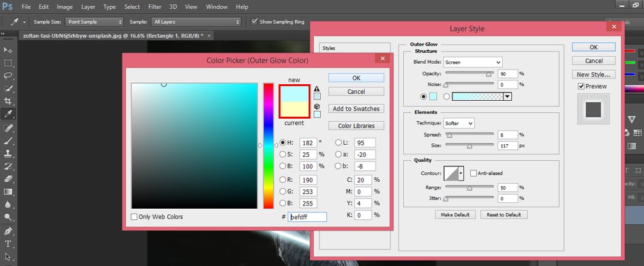Select the Crop tool

(8, 101)
